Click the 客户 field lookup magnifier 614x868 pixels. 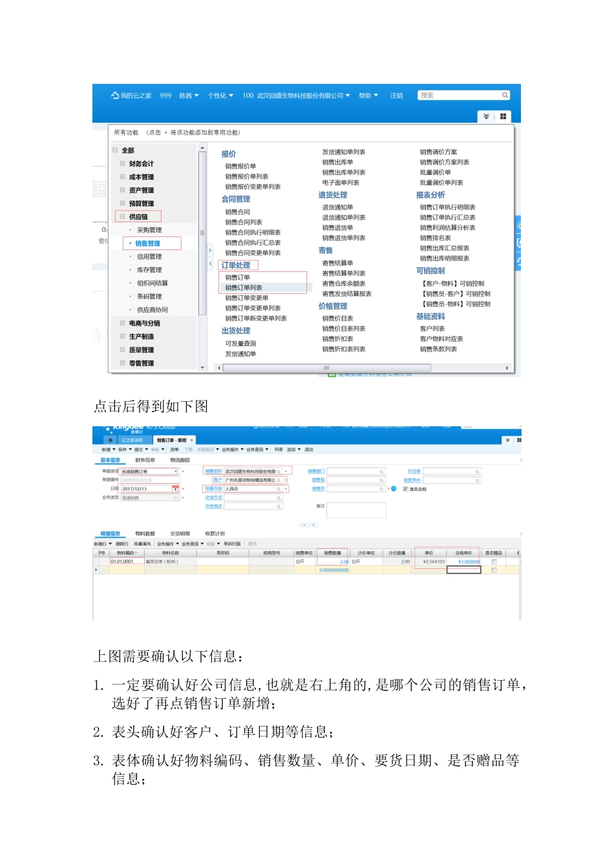pos(279,480)
